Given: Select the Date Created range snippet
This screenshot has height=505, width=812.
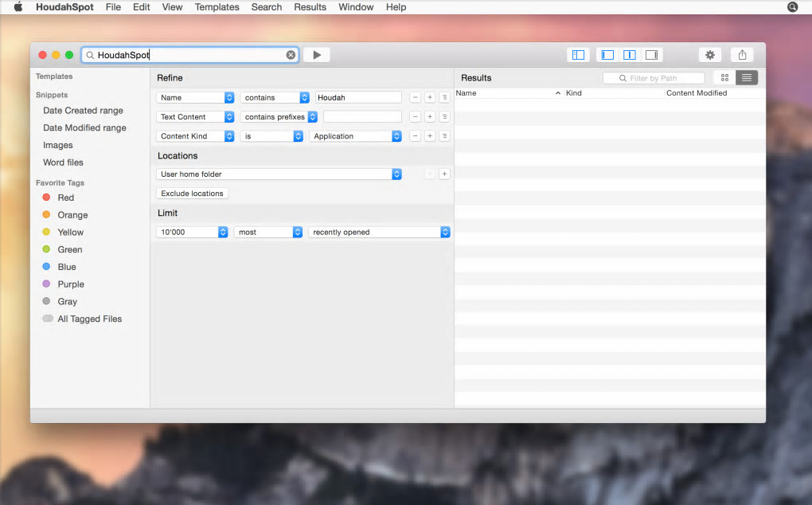Looking at the screenshot, I should coord(83,111).
